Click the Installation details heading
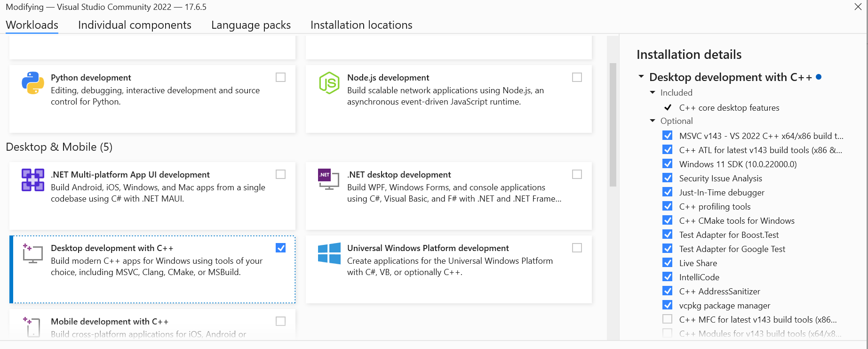 [x=689, y=55]
